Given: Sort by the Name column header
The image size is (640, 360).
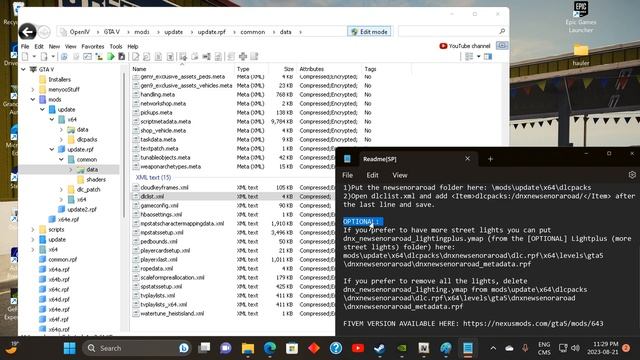Looking at the screenshot, I should (182, 69).
